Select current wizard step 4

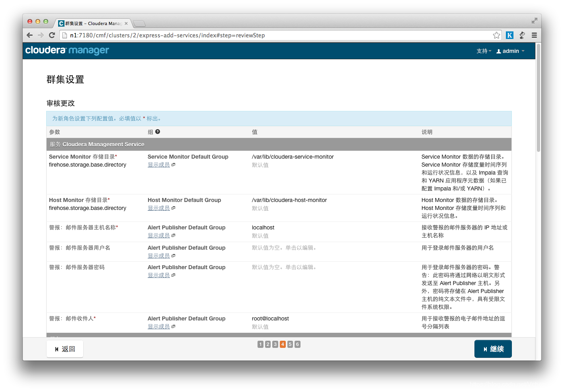pyautogui.click(x=283, y=344)
